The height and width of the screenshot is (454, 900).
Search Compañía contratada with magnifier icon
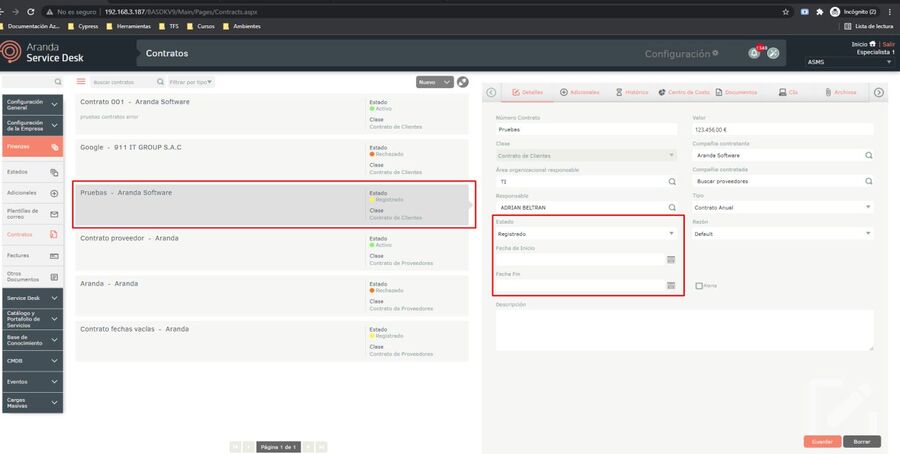click(868, 181)
